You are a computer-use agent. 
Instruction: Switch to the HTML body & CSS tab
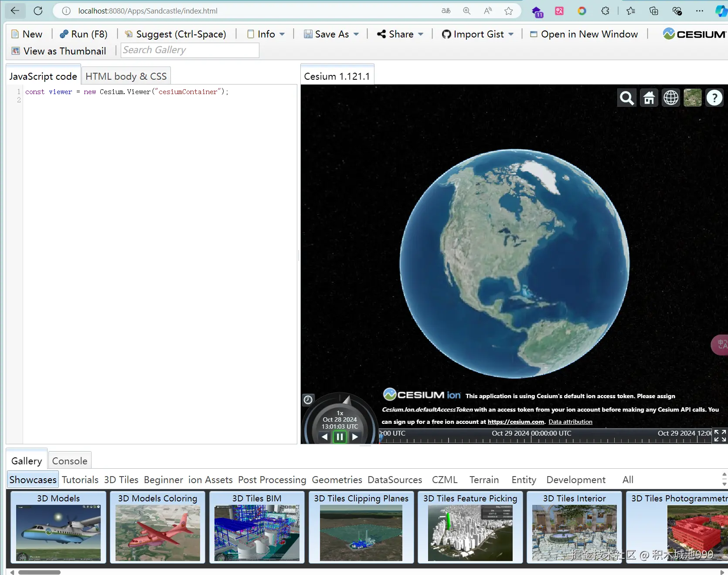[x=126, y=76]
